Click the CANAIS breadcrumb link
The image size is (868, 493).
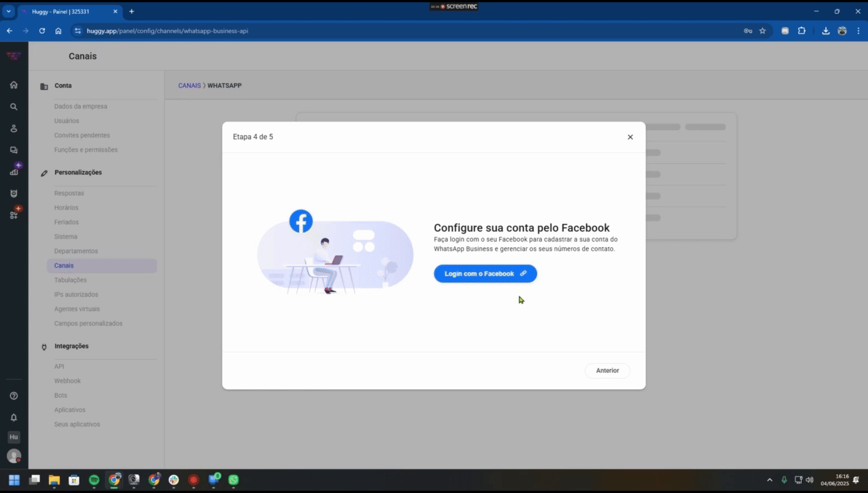point(189,86)
